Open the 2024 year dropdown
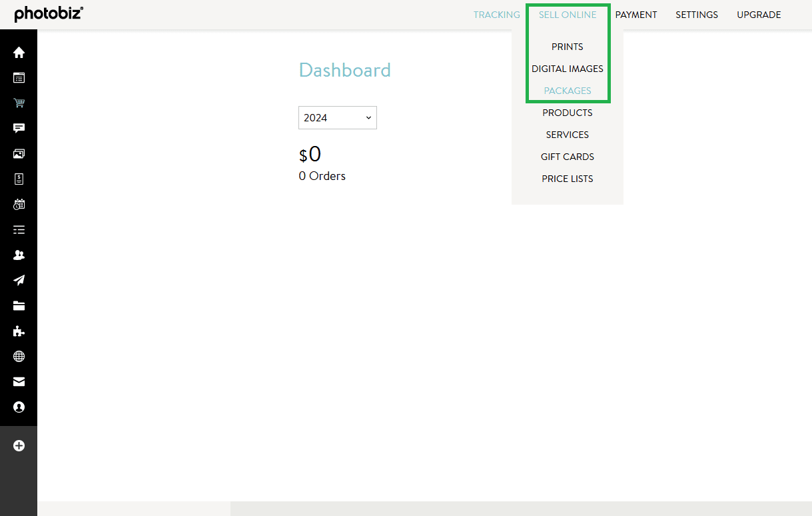The image size is (812, 516). coord(337,118)
